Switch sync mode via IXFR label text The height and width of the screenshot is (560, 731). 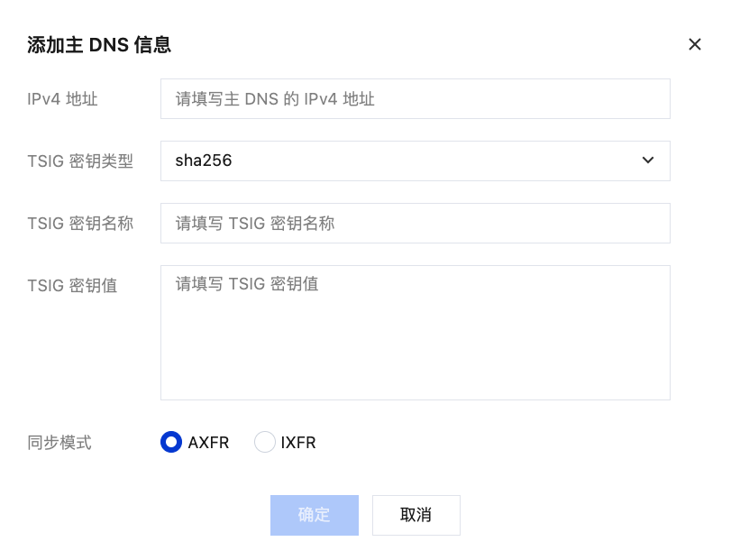click(298, 443)
